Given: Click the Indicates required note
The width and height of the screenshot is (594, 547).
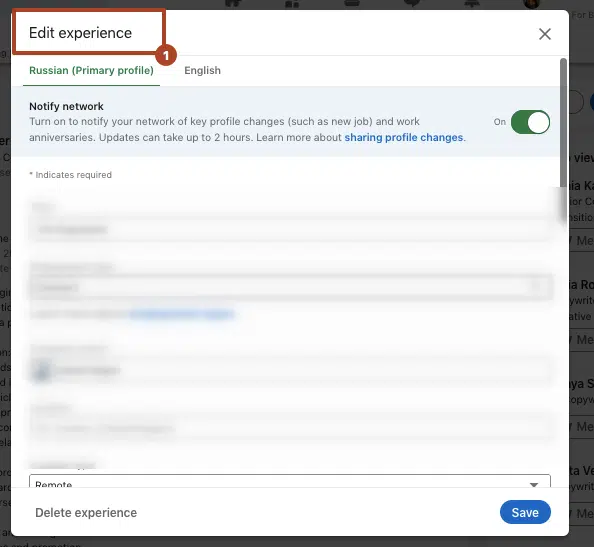Looking at the screenshot, I should click(70, 175).
